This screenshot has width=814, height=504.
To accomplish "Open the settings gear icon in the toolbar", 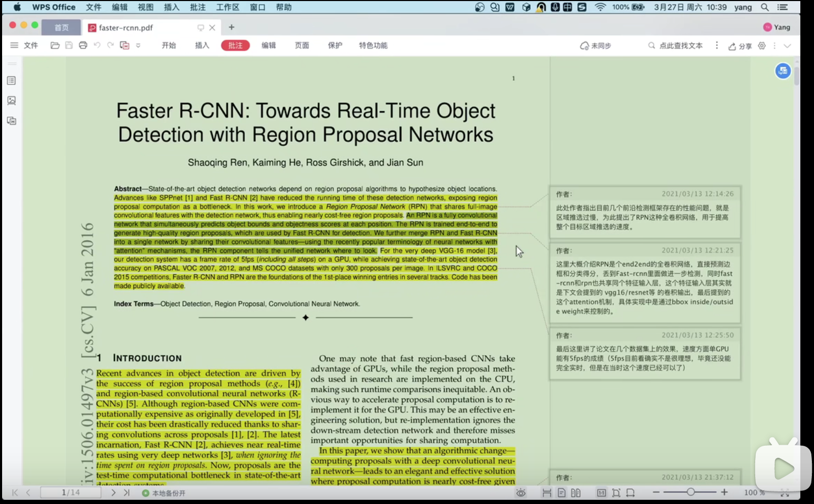I will [762, 46].
